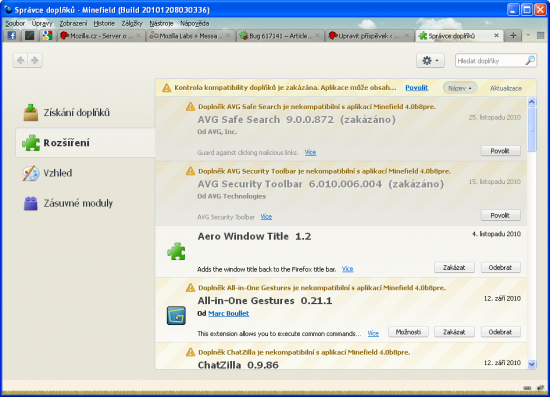Open the list all tabs dropdown arrow
This screenshot has height=397, width=550.
(528, 35)
